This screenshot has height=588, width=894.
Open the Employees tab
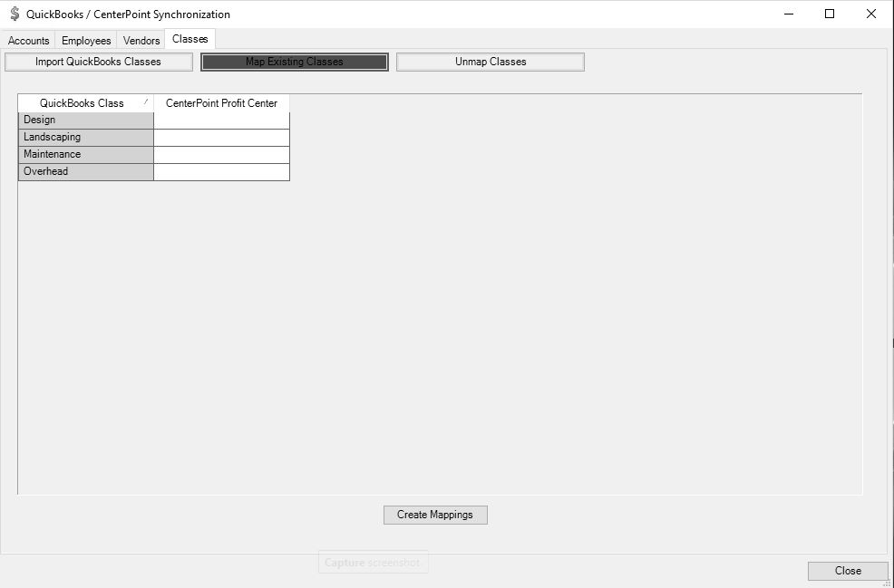pos(86,41)
